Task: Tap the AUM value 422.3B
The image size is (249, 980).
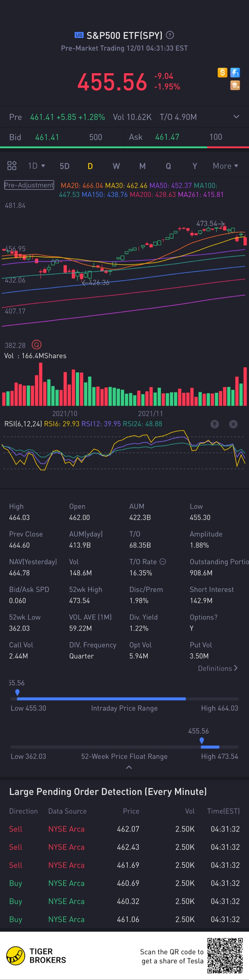Action: click(x=140, y=517)
